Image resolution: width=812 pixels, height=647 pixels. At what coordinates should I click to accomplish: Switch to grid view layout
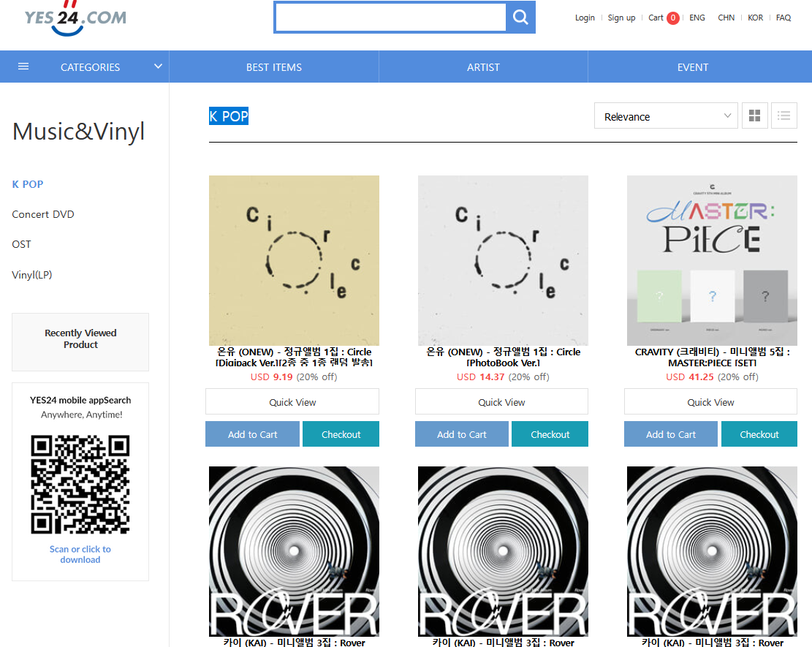(x=755, y=116)
